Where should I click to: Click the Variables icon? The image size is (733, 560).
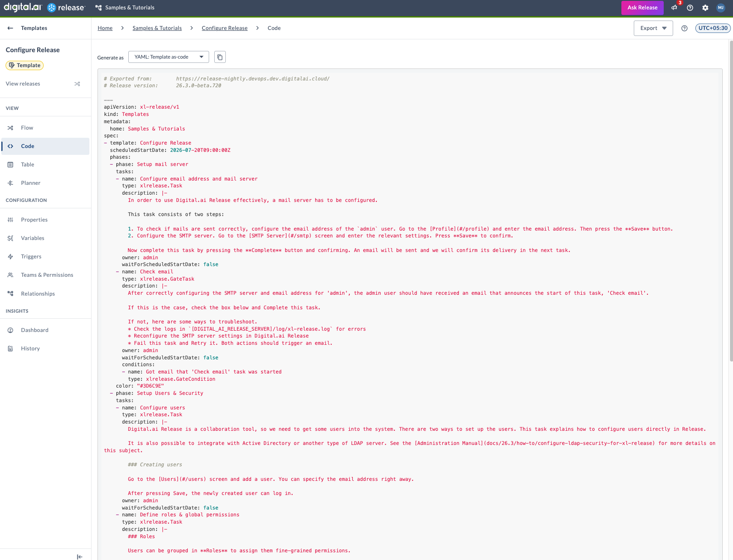click(10, 238)
